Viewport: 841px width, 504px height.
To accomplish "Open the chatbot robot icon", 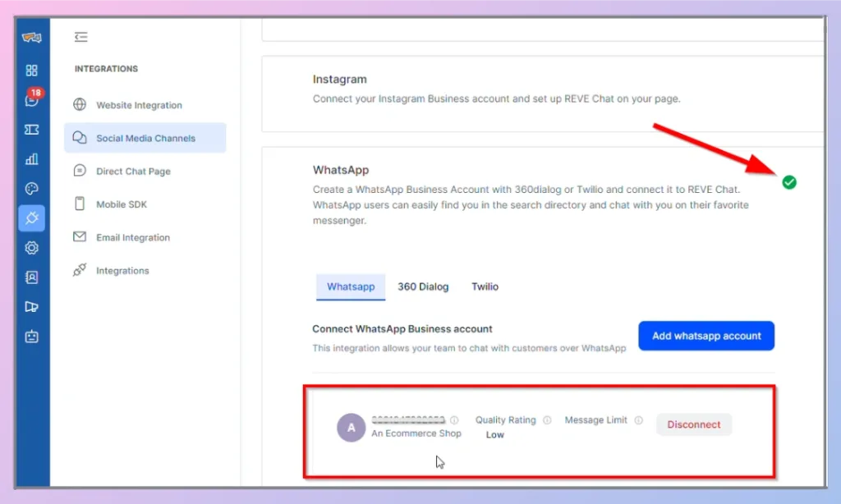I will (x=32, y=337).
